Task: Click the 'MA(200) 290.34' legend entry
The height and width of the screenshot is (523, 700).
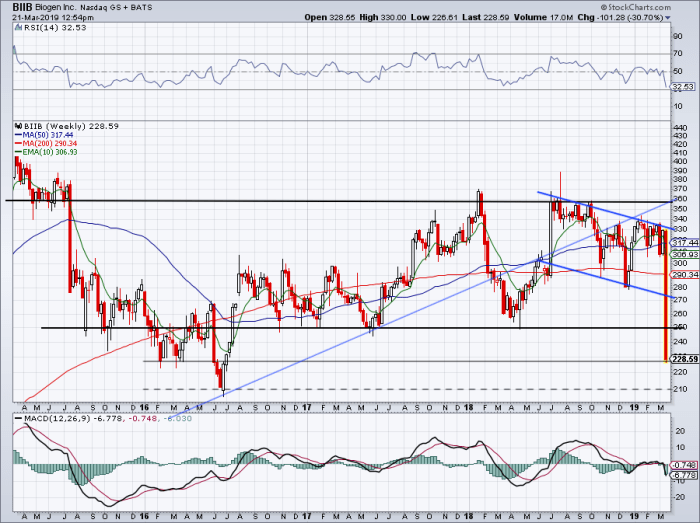Action: pyautogui.click(x=46, y=143)
